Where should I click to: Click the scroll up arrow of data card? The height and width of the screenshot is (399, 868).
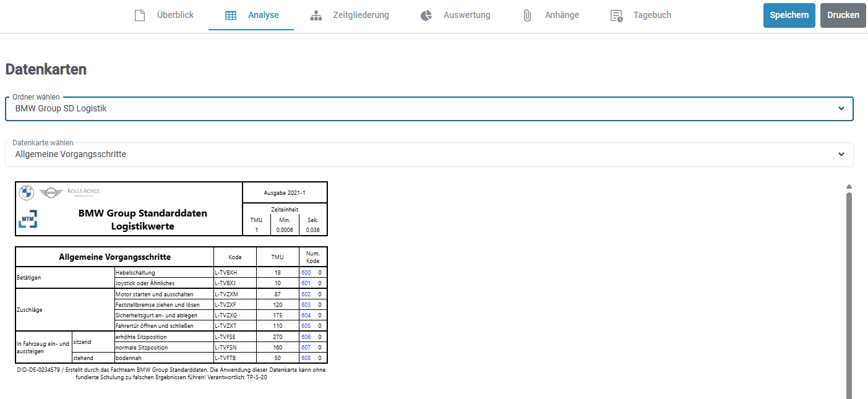[849, 187]
